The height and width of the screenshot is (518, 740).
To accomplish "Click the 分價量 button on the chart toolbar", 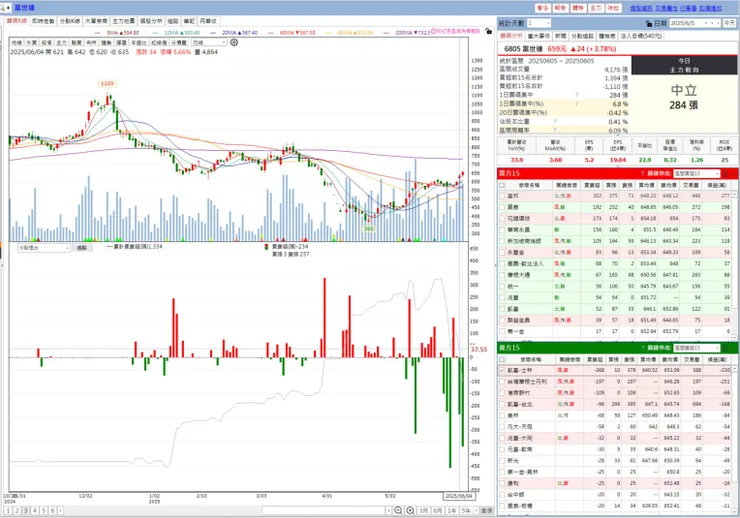I will 179,42.
